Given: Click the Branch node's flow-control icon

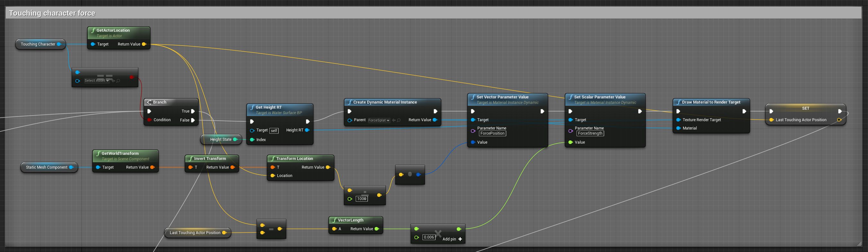Looking at the screenshot, I should click(149, 102).
